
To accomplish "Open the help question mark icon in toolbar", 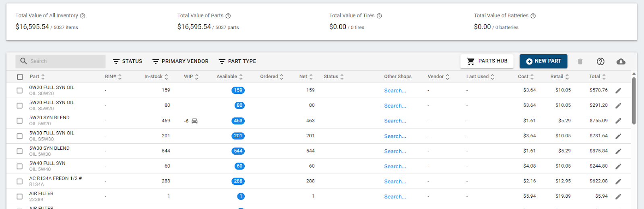I will pos(601,62).
